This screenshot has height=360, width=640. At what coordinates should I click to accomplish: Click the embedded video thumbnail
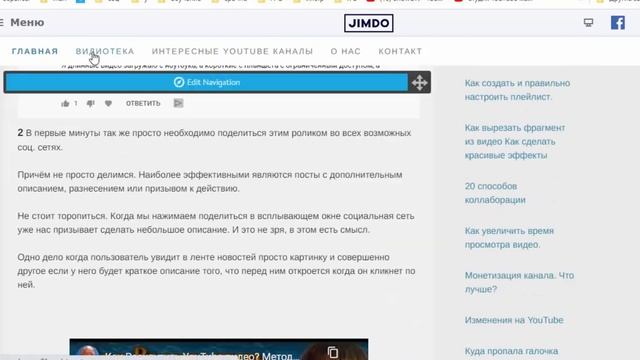219,349
